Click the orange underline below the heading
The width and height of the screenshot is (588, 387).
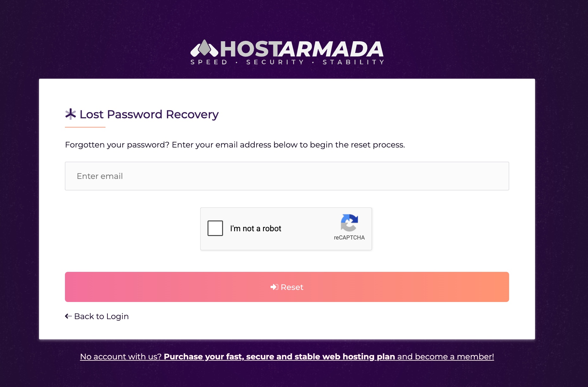click(85, 127)
